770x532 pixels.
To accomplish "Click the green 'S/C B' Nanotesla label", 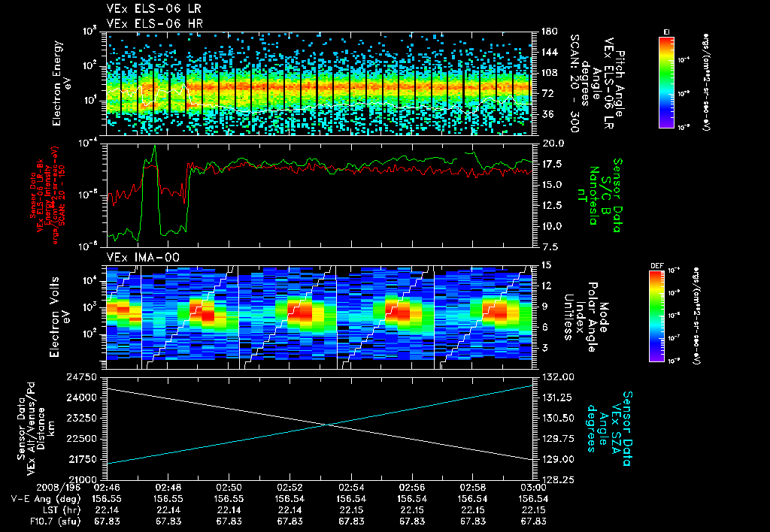I will pos(605,195).
